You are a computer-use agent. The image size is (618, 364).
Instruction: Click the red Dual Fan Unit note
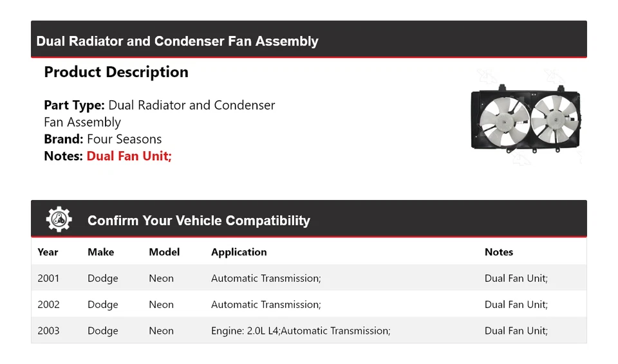pos(129,156)
